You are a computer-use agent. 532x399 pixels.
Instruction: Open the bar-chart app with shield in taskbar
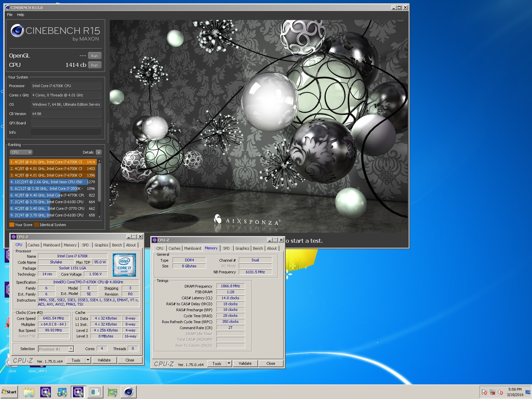62,392
